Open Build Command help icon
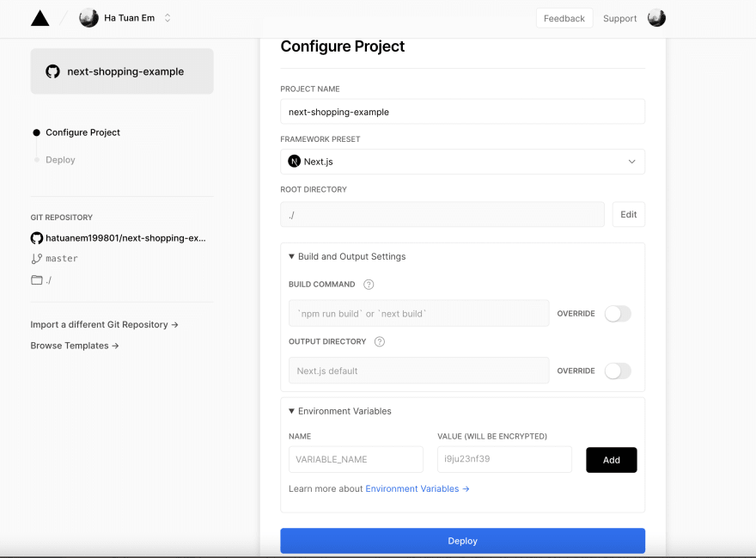This screenshot has width=756, height=558. click(x=369, y=285)
